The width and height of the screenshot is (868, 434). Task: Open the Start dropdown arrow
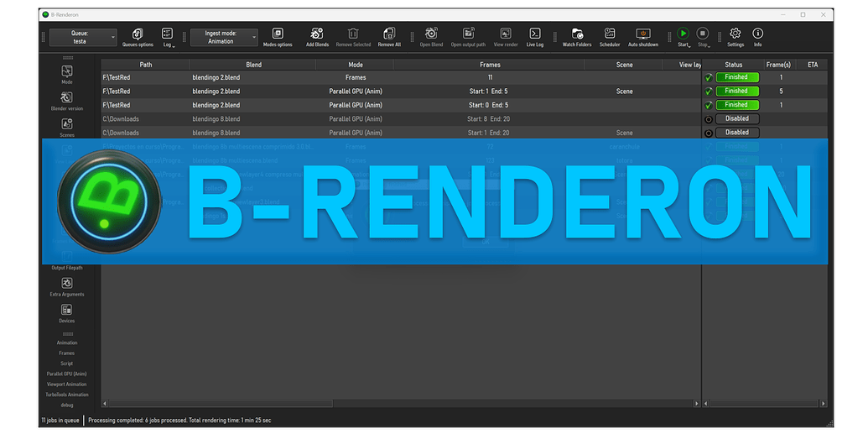[x=689, y=46]
